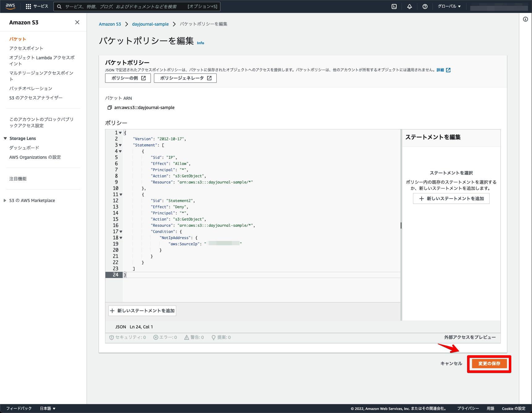Open the notifications bell icon
Viewport: 532px width, 413px height.
click(410, 6)
